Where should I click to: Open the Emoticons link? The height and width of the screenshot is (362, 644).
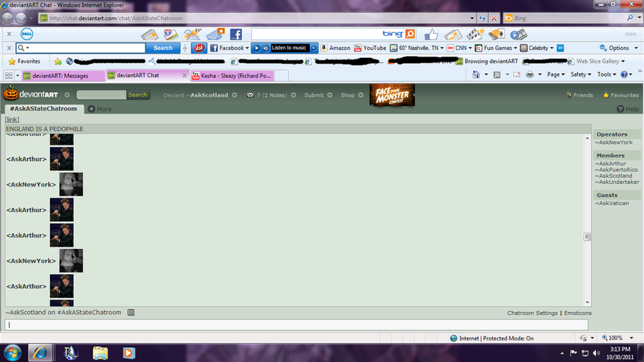pos(577,313)
